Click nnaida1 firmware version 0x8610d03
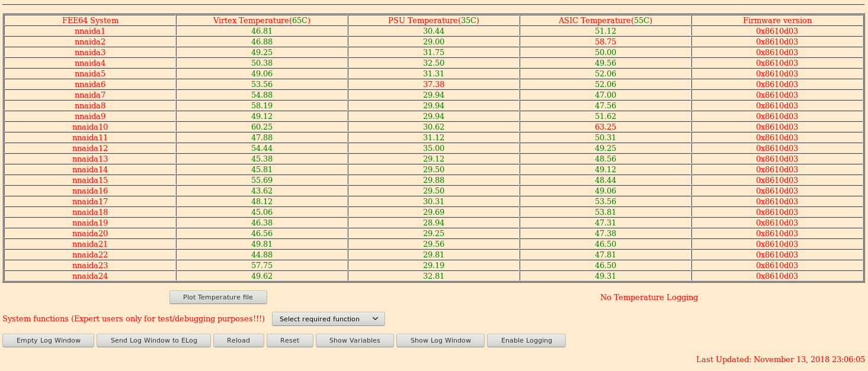Image resolution: width=868 pixels, height=371 pixels. coord(777,31)
